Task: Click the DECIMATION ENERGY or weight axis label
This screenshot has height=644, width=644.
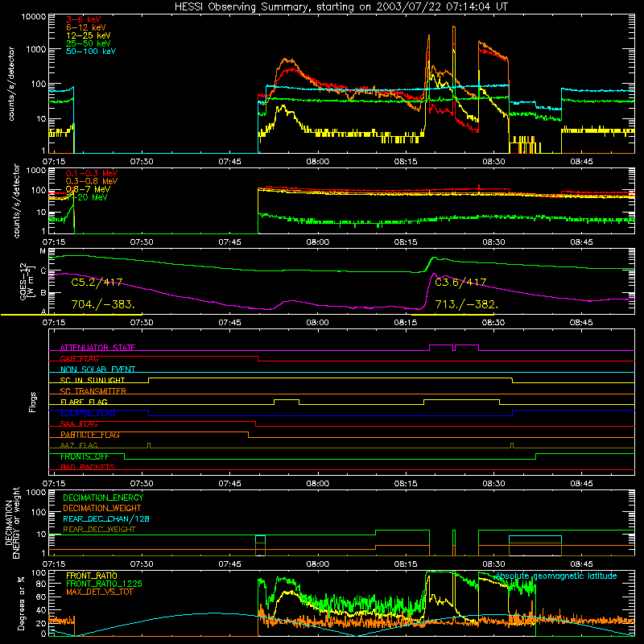Action: pyautogui.click(x=12, y=522)
